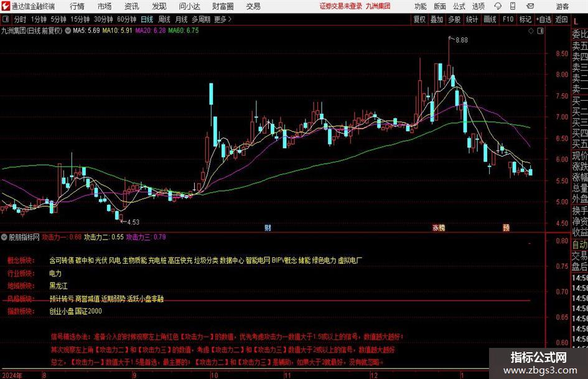This screenshot has height=379, width=588.
Task: Click the Tongdaxin app logo icon
Action: coord(6,6)
